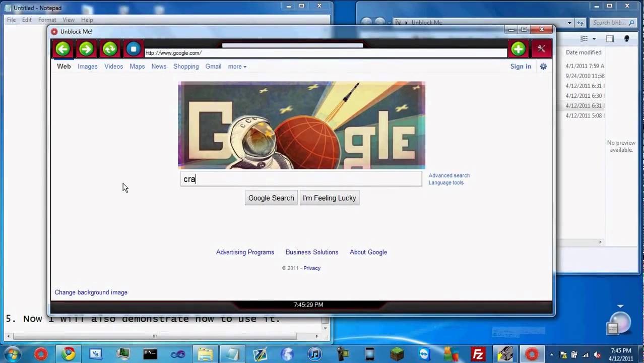Viewport: 644px width, 363px height.
Task: Click the Sign in link
Action: pyautogui.click(x=521, y=67)
